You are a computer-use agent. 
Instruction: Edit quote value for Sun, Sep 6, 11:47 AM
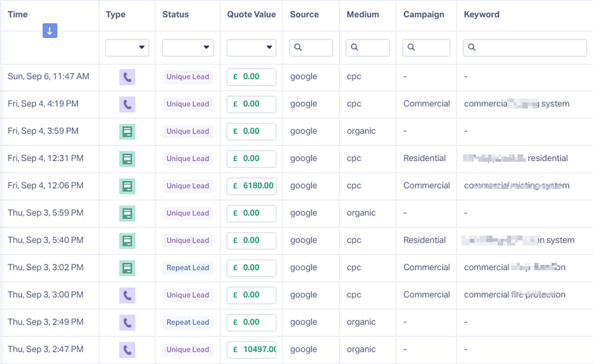pyautogui.click(x=252, y=77)
